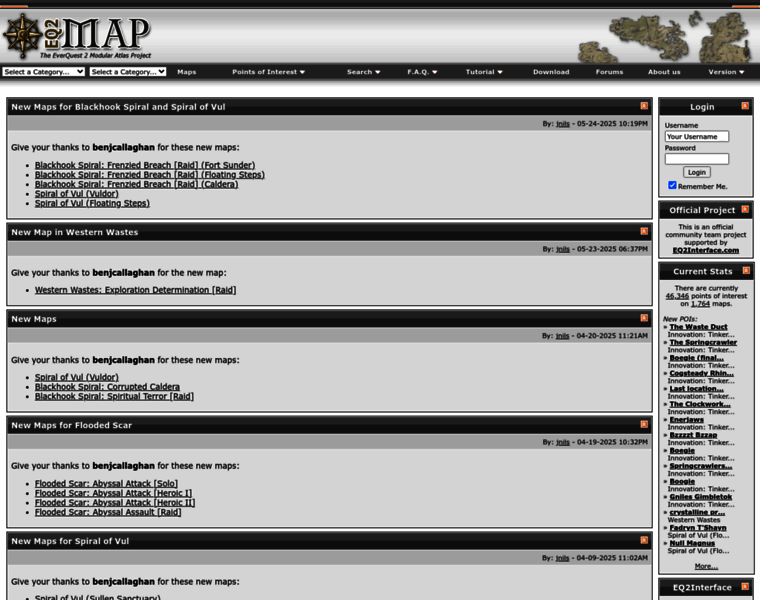
Task: Open Spiral of Vul (Floating Steps) link
Action: coord(92,204)
